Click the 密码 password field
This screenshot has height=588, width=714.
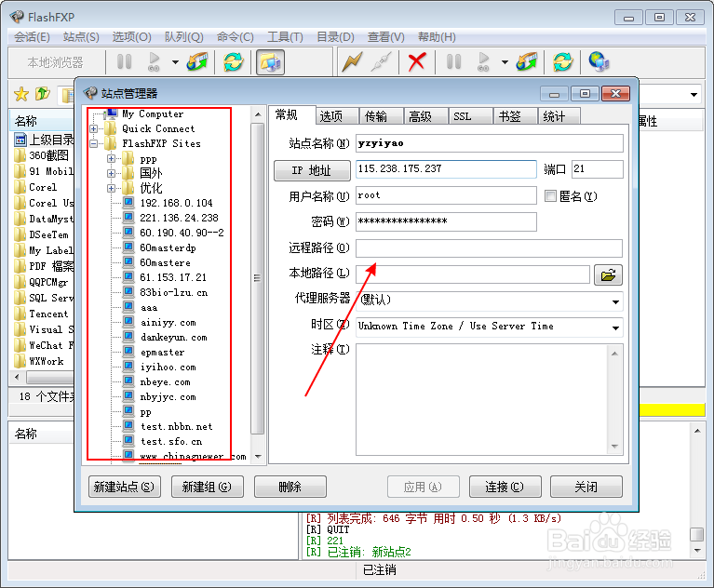click(x=446, y=222)
